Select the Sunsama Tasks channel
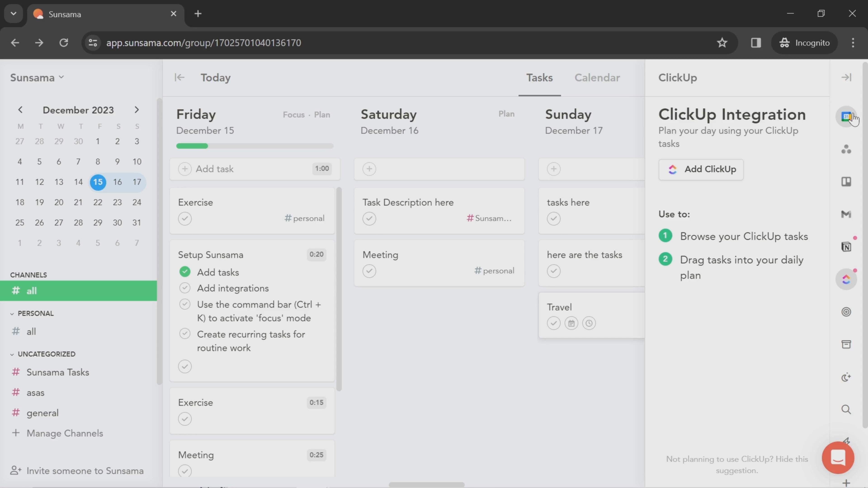The height and width of the screenshot is (488, 868). pyautogui.click(x=58, y=372)
